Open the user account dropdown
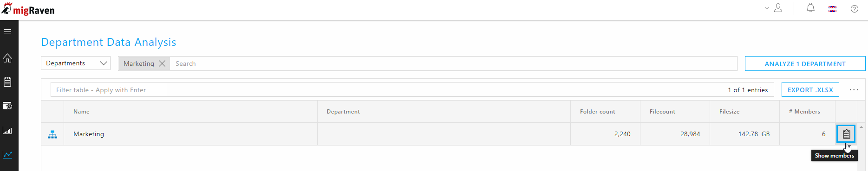The height and width of the screenshot is (171, 868). [774, 8]
